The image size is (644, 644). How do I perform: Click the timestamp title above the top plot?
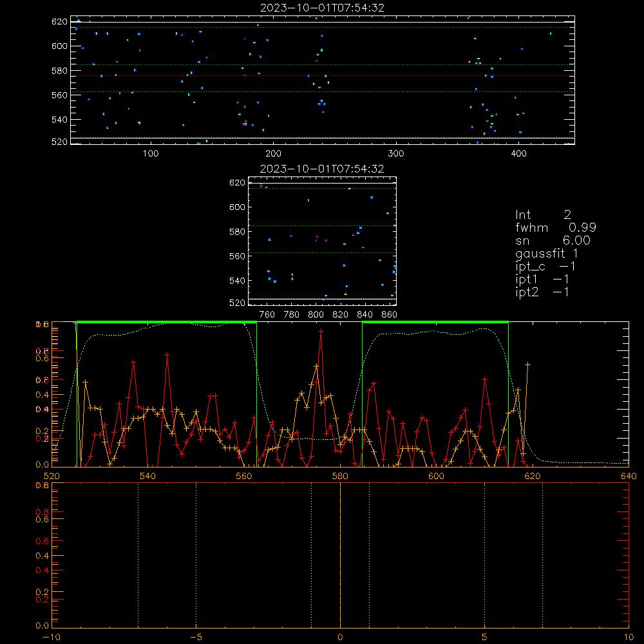click(x=323, y=8)
